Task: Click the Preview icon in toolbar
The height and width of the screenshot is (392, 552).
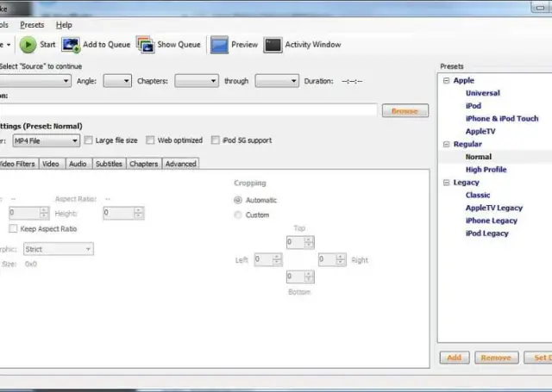Action: click(x=219, y=45)
